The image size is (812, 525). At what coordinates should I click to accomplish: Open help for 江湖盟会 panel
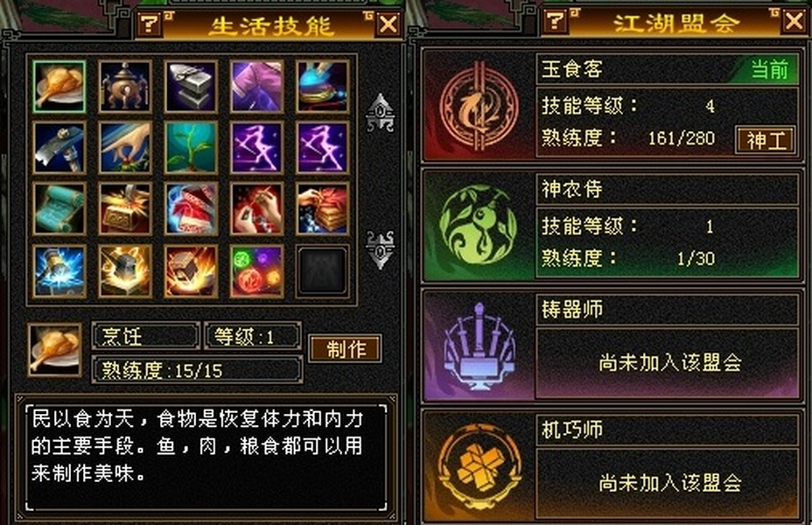pos(556,21)
